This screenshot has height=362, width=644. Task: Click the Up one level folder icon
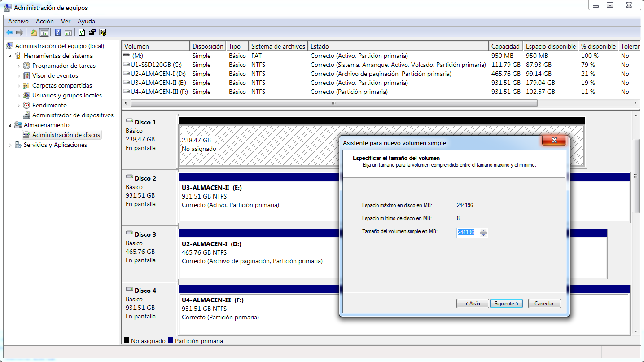[33, 32]
